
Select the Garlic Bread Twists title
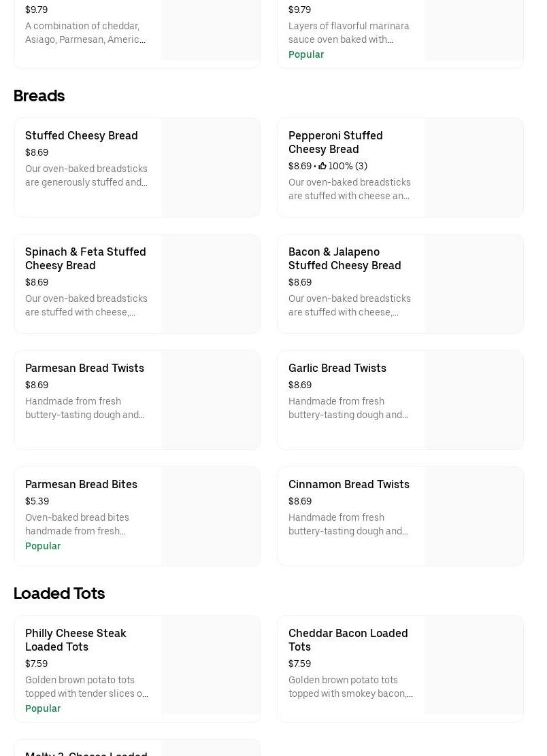[337, 368]
